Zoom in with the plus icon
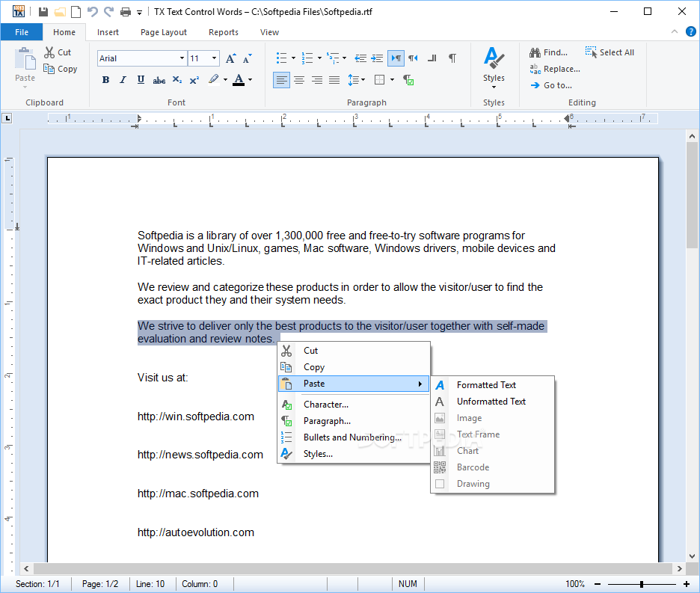 point(687,584)
